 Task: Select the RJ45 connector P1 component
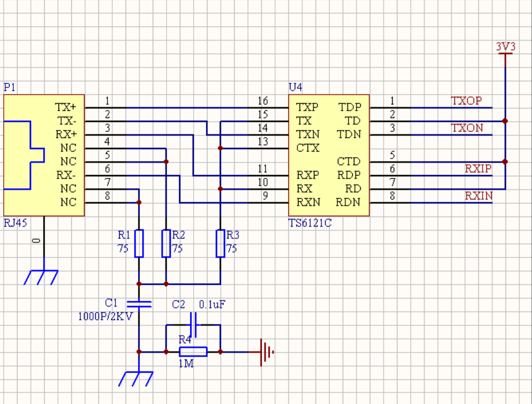point(44,155)
